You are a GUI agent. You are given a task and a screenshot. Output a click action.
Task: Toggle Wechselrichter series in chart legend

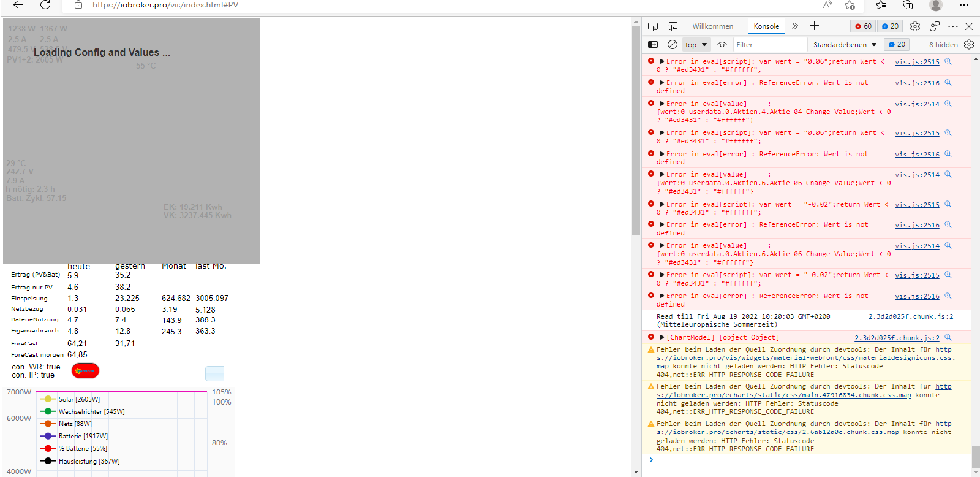(82, 411)
